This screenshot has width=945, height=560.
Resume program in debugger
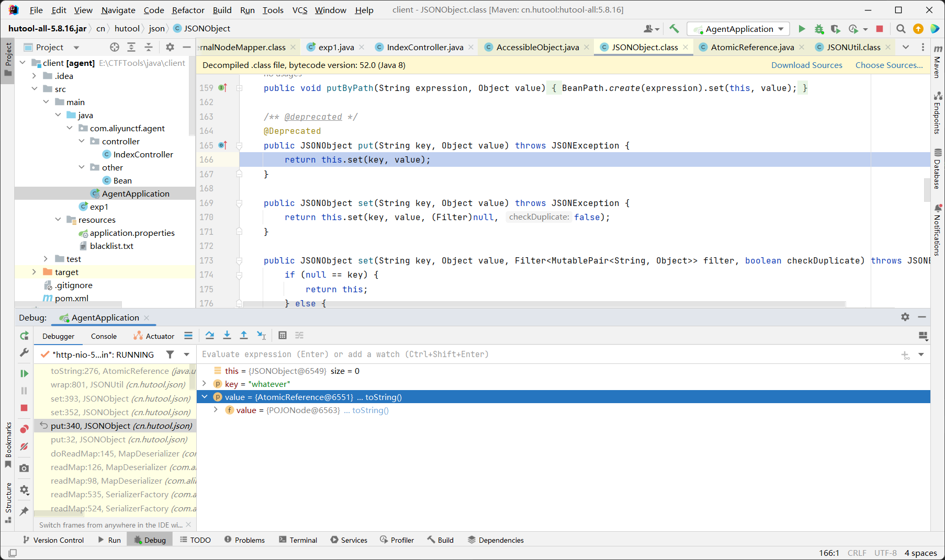pos(24,373)
